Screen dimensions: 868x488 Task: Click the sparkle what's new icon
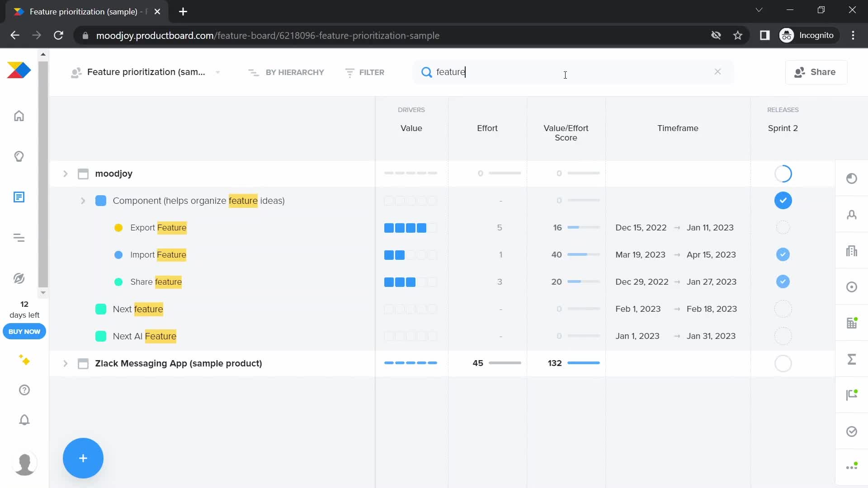pyautogui.click(x=24, y=360)
